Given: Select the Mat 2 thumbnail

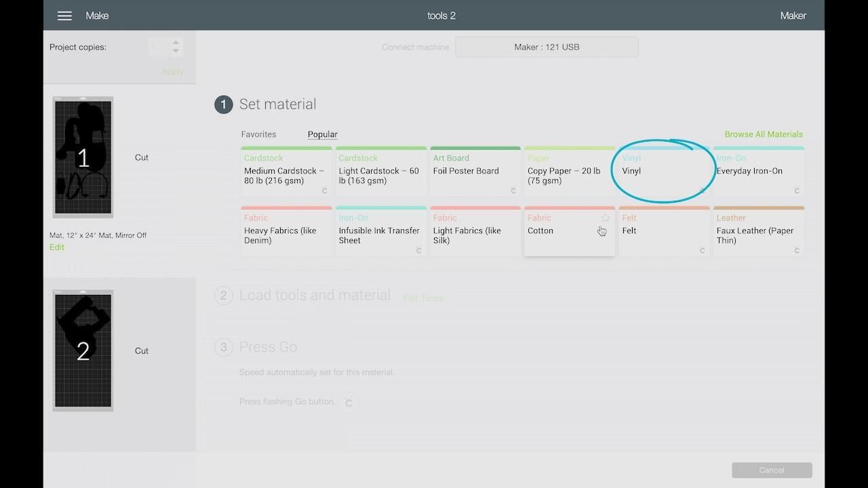Looking at the screenshot, I should [82, 350].
